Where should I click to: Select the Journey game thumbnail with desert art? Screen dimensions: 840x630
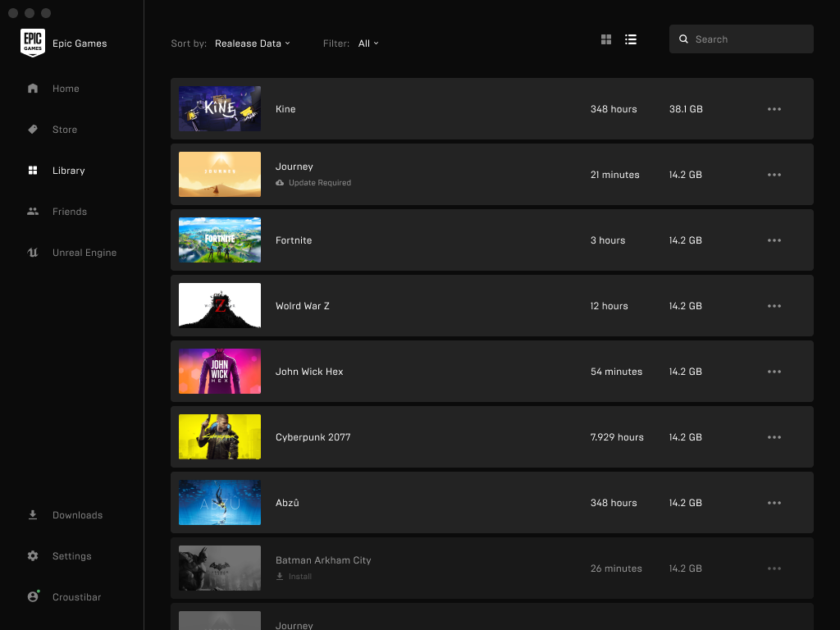tap(220, 174)
